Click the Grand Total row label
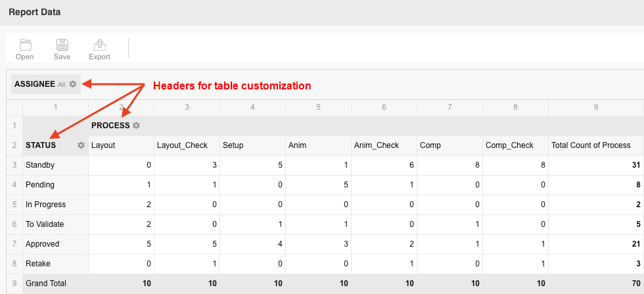Viewport: 644px width, 294px height. (45, 283)
